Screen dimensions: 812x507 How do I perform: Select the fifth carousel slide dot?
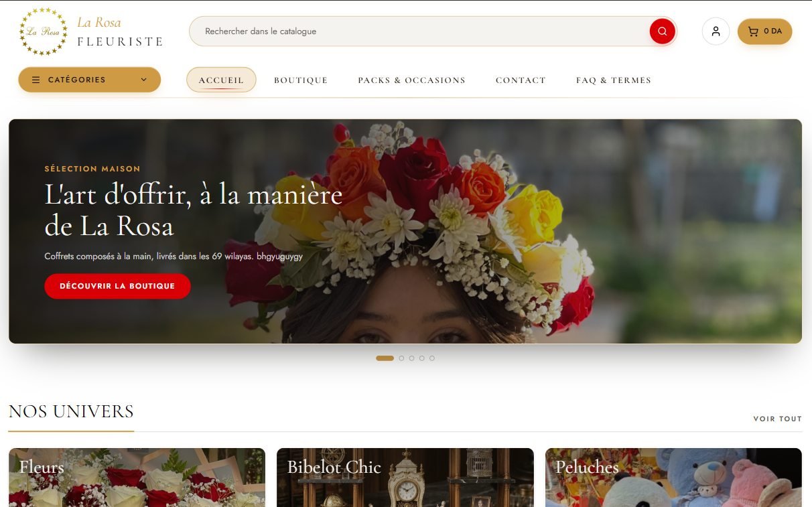(432, 358)
